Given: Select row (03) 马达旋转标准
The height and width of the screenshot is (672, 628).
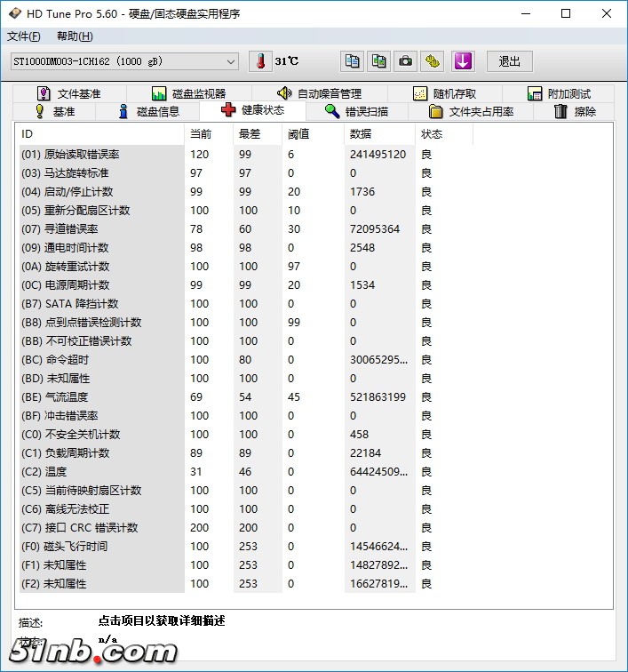Looking at the screenshot, I should pyautogui.click(x=246, y=173).
